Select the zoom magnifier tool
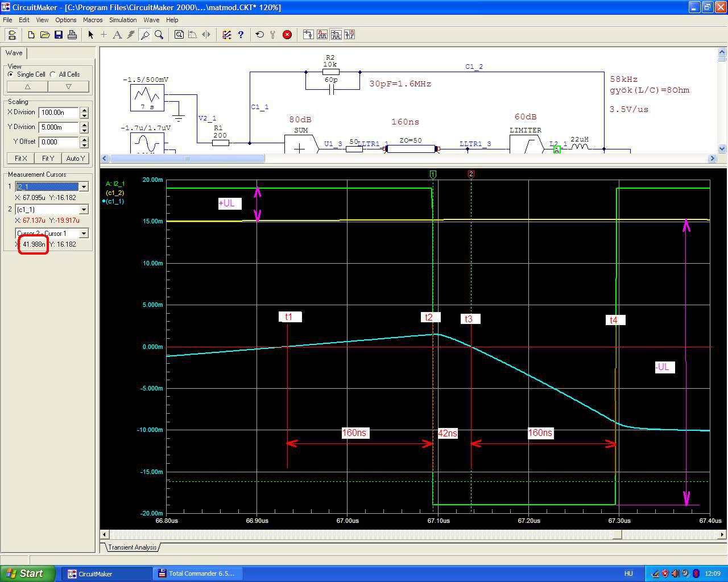Viewport: 728px width, 582px height. [159, 35]
